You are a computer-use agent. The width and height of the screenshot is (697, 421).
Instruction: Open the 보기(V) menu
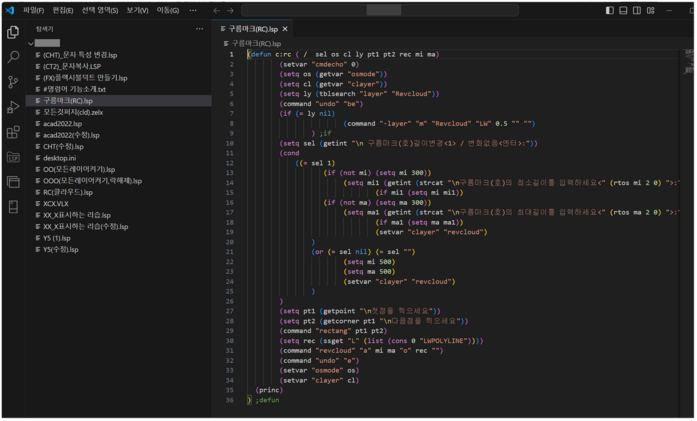137,10
